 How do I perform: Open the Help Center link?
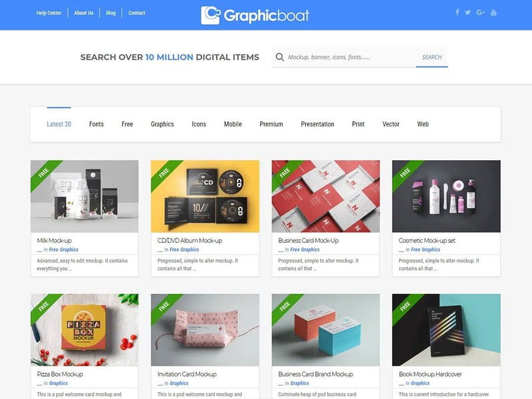click(x=48, y=13)
